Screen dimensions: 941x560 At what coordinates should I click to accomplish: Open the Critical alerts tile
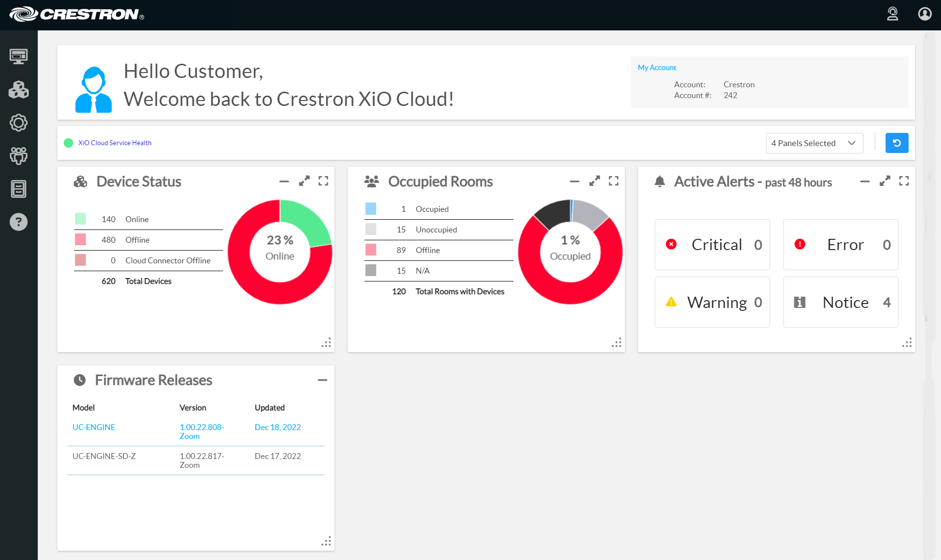click(x=712, y=245)
